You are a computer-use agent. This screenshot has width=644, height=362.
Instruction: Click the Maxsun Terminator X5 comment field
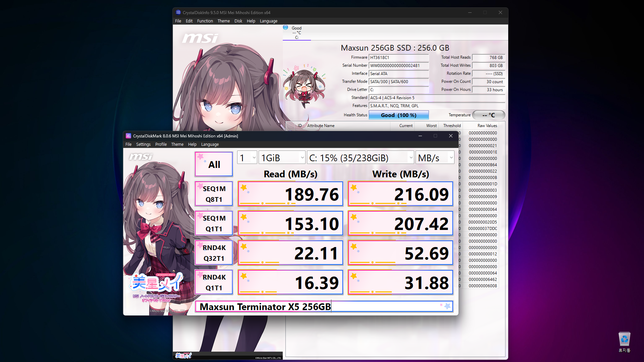324,307
